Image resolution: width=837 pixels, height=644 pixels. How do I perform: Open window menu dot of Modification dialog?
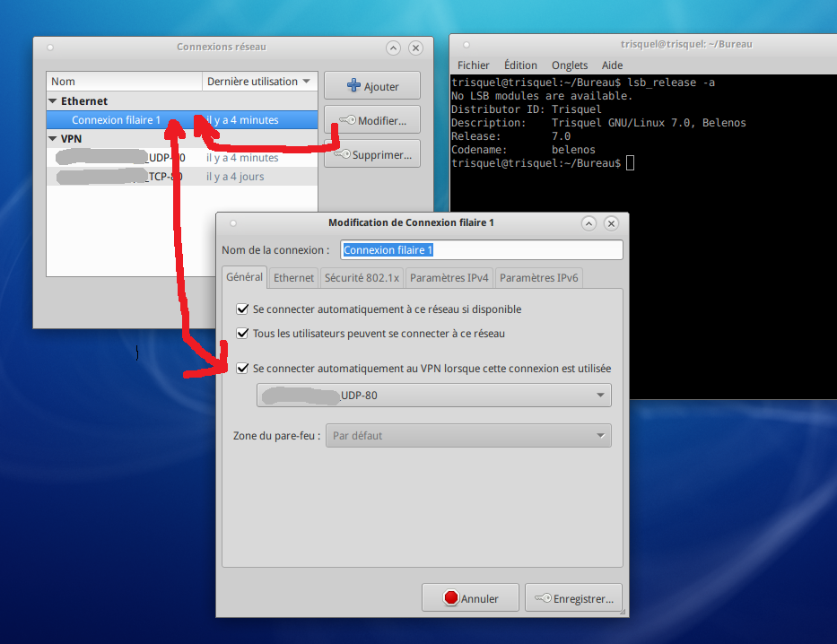click(x=232, y=223)
